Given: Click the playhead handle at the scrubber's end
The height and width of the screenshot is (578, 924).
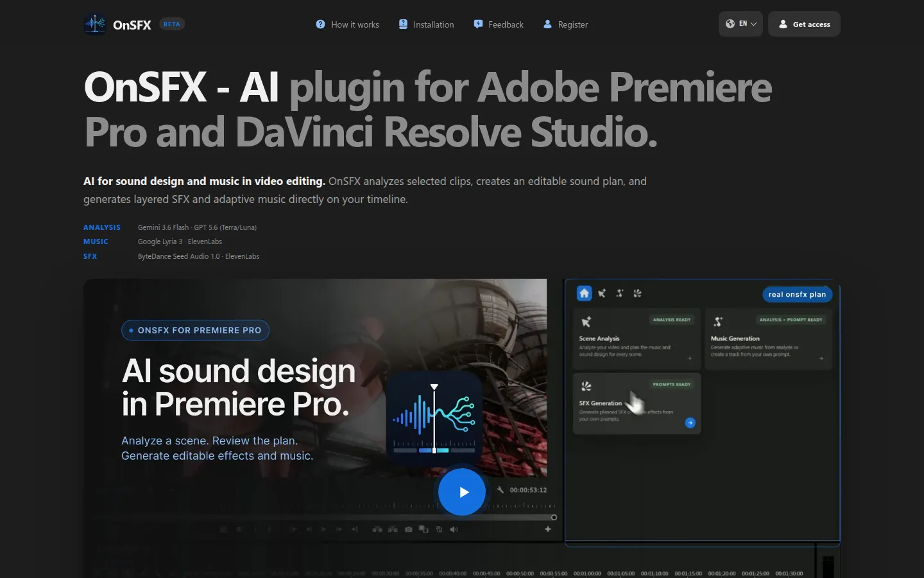Looking at the screenshot, I should click(x=554, y=517).
